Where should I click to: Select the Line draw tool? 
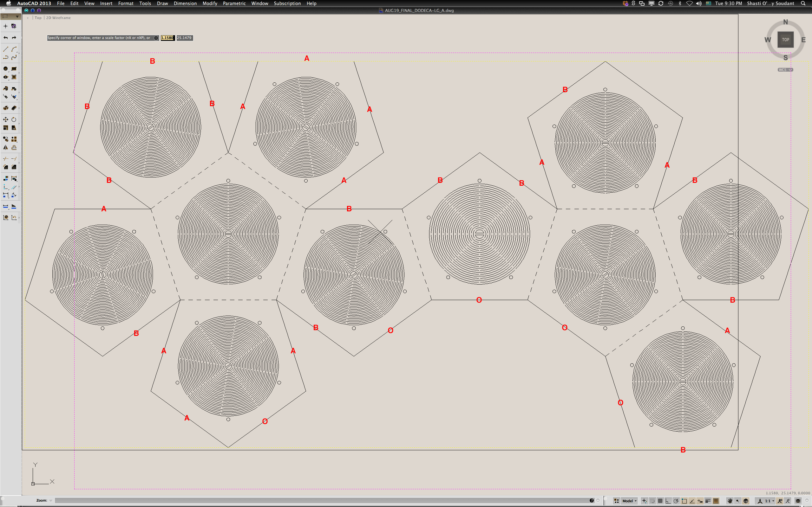pyautogui.click(x=6, y=49)
